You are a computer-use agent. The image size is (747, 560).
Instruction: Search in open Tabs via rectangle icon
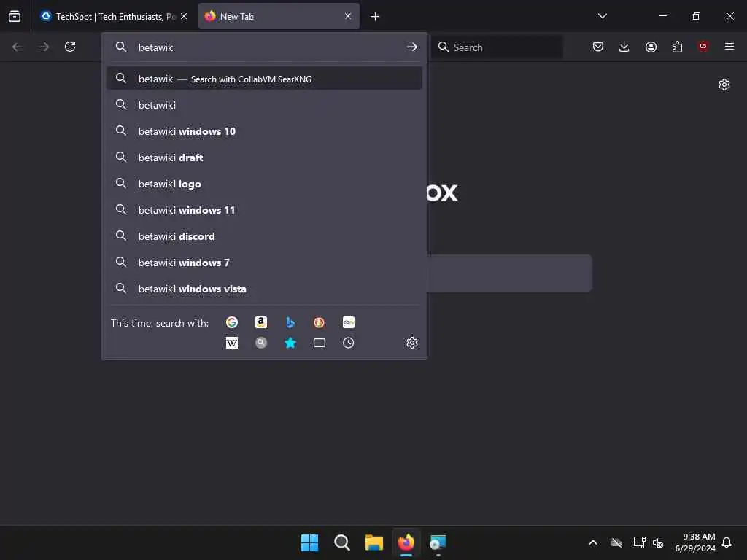pos(320,343)
